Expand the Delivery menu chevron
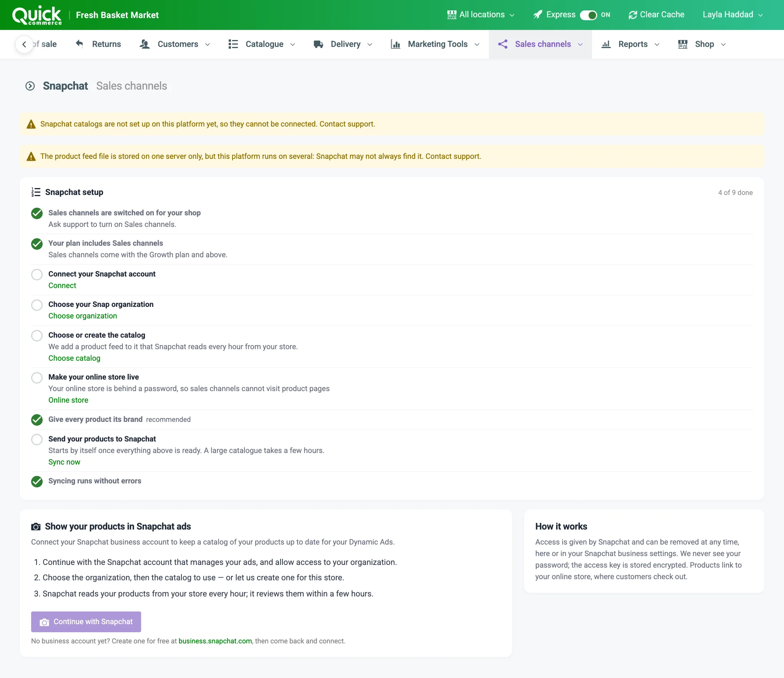 point(370,45)
